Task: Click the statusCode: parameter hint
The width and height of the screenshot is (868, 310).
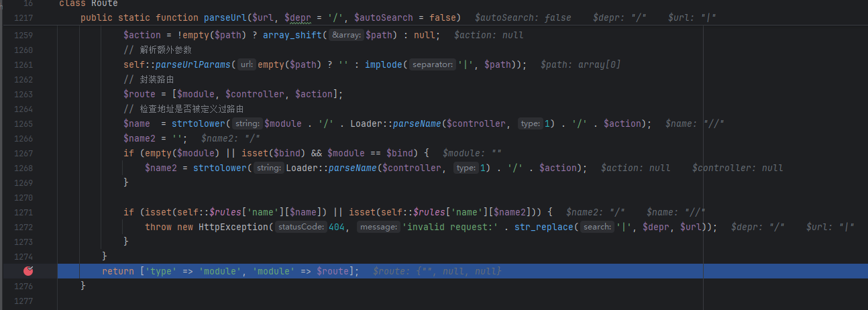Action: pyautogui.click(x=301, y=227)
